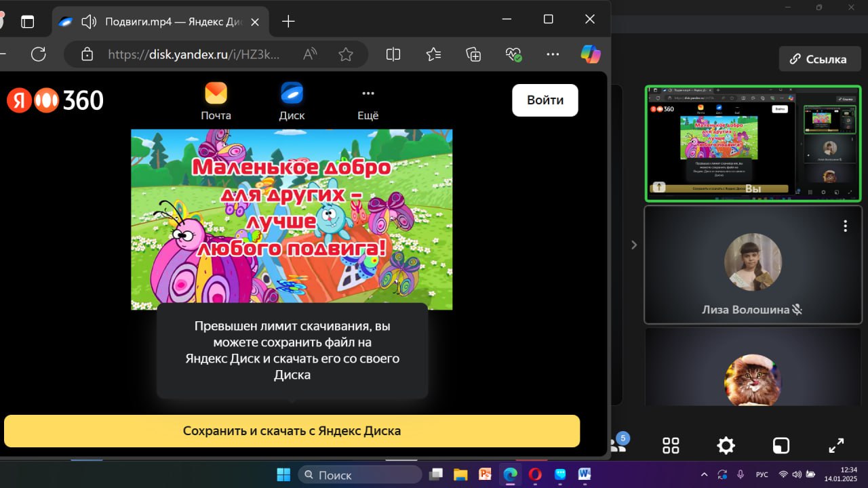This screenshot has height=488, width=868.
Task: Open Copilot sidebar in Edge
Action: [591, 54]
